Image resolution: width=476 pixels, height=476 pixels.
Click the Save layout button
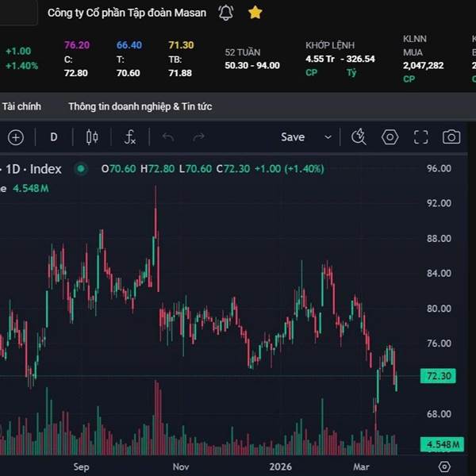[x=293, y=137]
